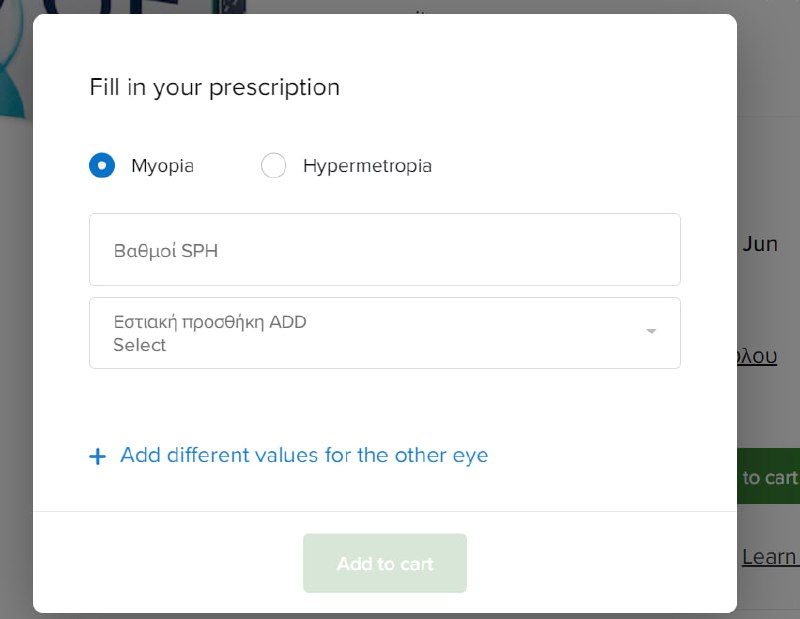800x619 pixels.
Task: Click the "Myopia" label text
Action: 162,166
